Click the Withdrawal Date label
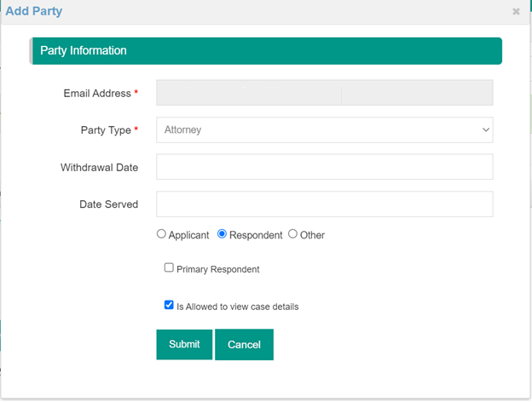532x402 pixels. pos(99,168)
